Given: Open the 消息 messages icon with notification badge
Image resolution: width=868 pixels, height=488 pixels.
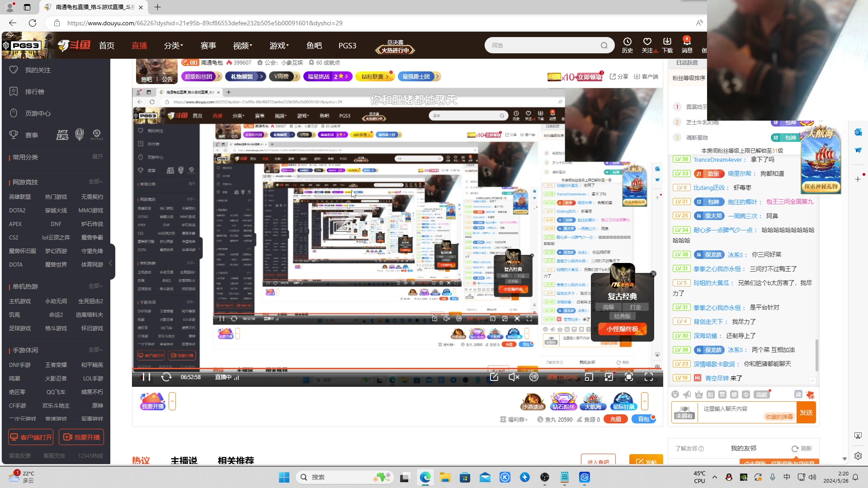Looking at the screenshot, I should [687, 45].
